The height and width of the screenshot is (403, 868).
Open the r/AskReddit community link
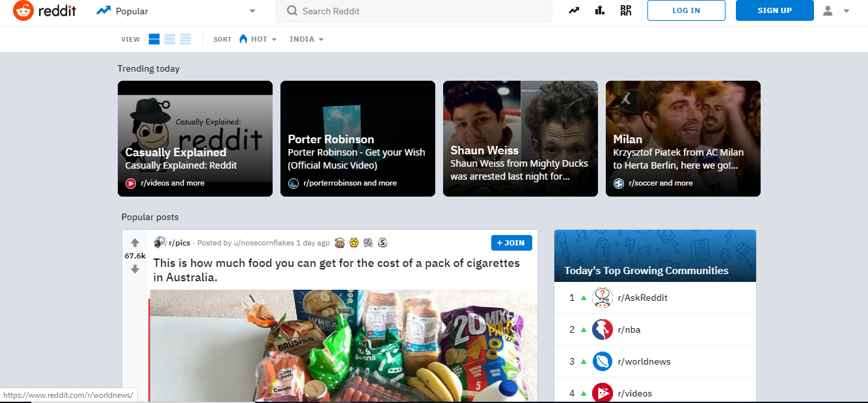[x=643, y=298]
